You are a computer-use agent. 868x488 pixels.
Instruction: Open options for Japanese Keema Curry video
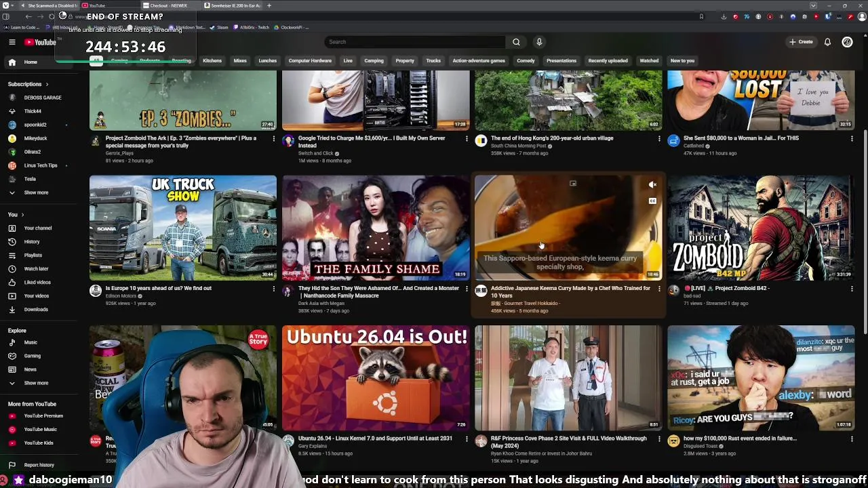coord(659,289)
